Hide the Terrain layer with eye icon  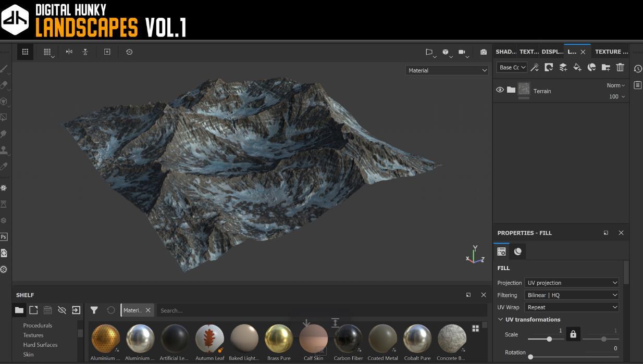(500, 90)
